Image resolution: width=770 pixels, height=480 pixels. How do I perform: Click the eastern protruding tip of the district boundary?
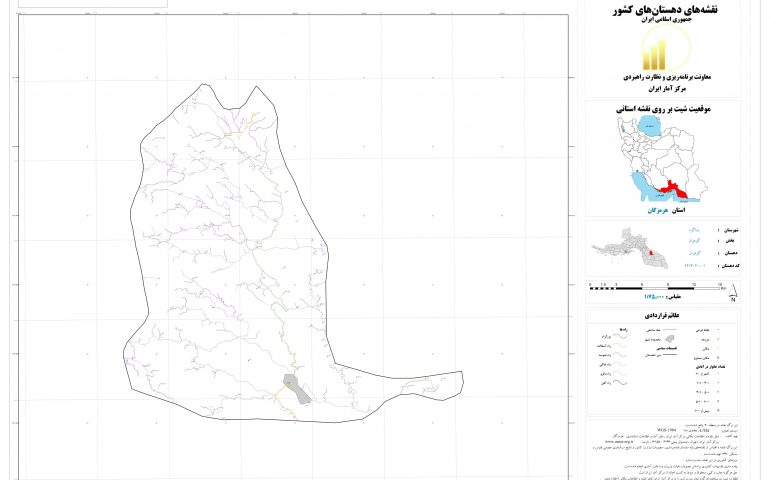click(460, 378)
